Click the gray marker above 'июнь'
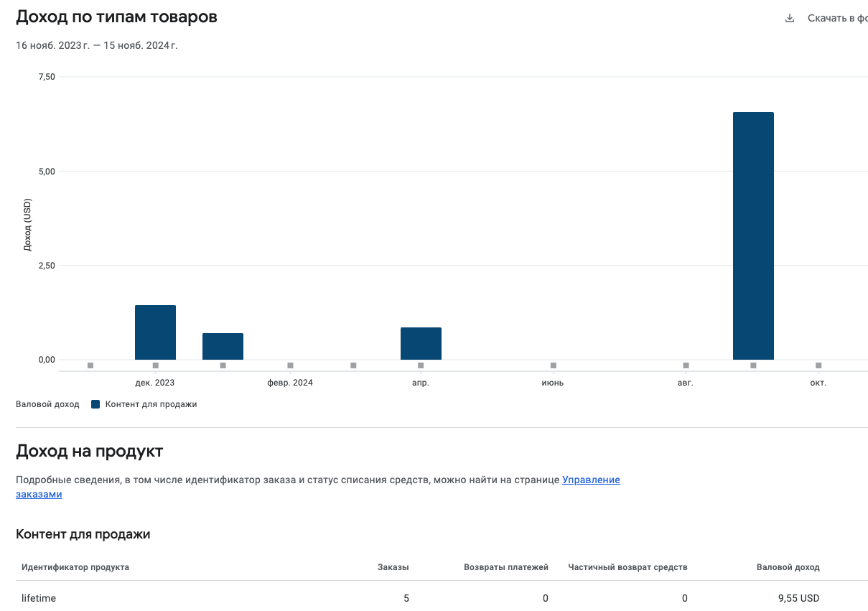This screenshot has height=611, width=868. 553,365
